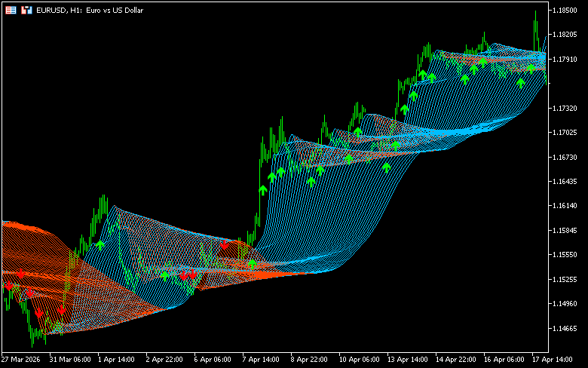Viewport: 588px width, 368px height.
Task: Click the 1.14665 price level at the scale bottom
Action: [x=564, y=329]
